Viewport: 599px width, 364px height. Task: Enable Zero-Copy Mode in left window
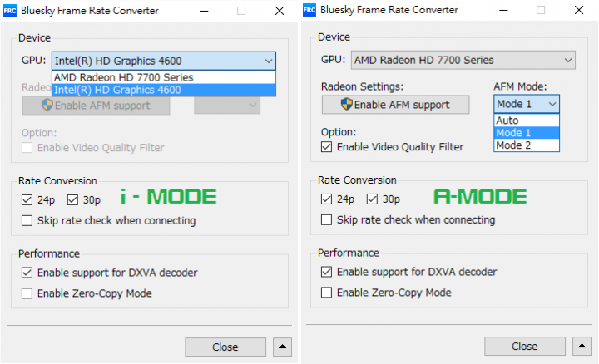[27, 293]
